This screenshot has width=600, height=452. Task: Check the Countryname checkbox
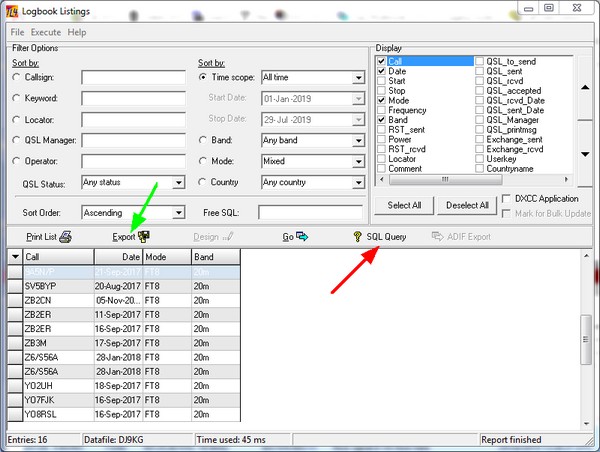479,168
